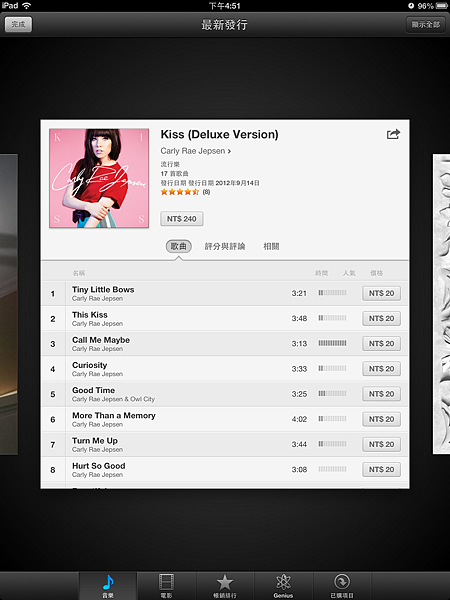Buy Call Me Maybe for NT$ 20

(382, 344)
